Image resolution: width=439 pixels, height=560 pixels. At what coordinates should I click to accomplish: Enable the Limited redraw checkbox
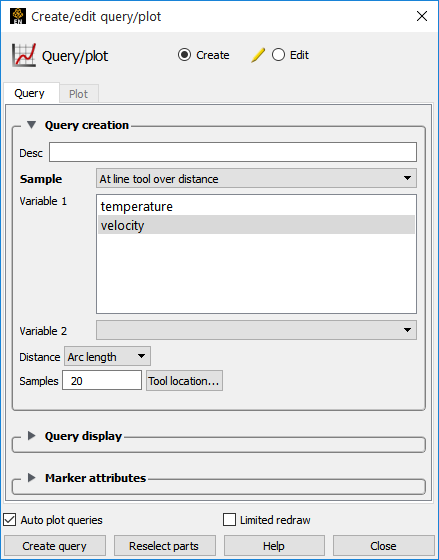[229, 520]
